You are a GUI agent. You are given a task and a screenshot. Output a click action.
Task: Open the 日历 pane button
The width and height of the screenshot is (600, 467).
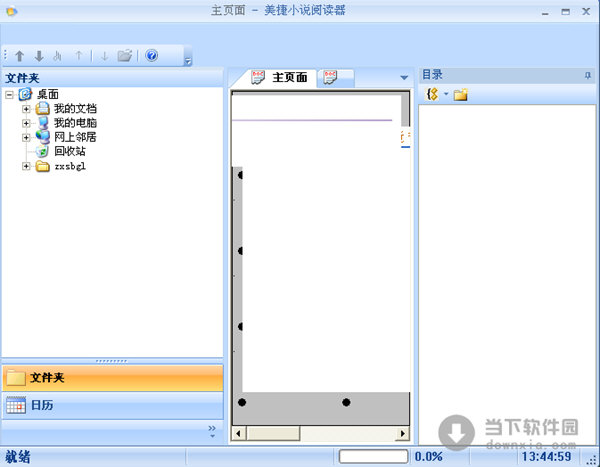coord(112,405)
